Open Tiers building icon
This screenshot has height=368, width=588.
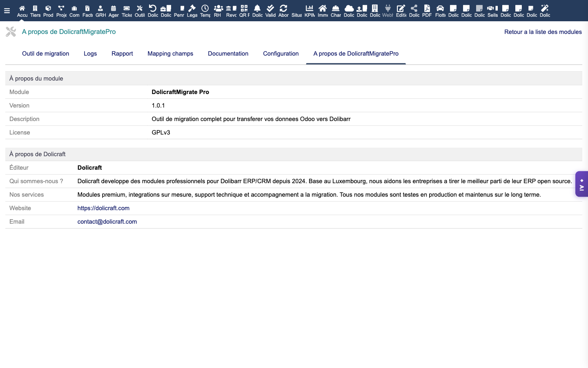[x=35, y=8]
